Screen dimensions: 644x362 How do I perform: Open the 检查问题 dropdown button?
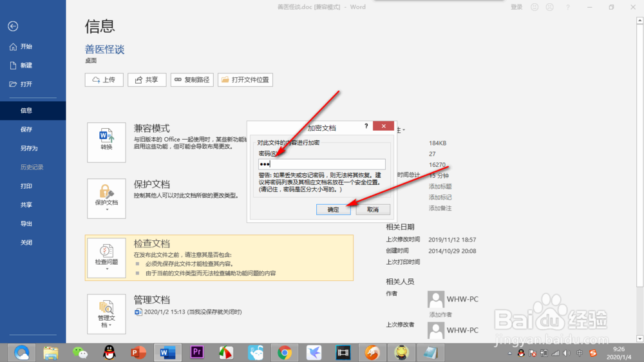pos(106,258)
